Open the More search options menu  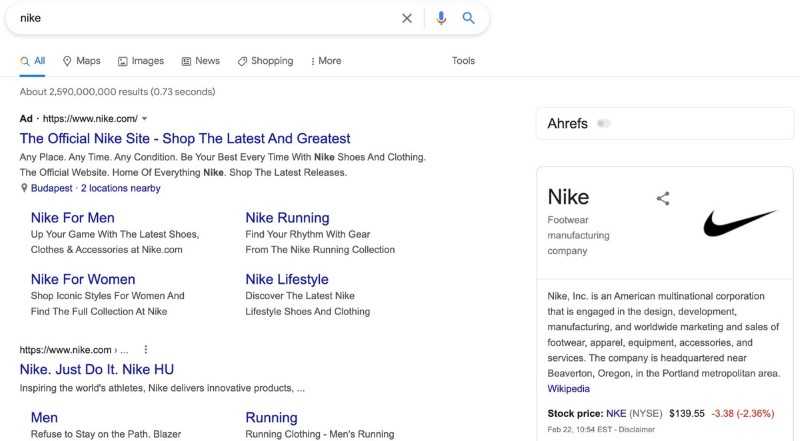click(326, 61)
